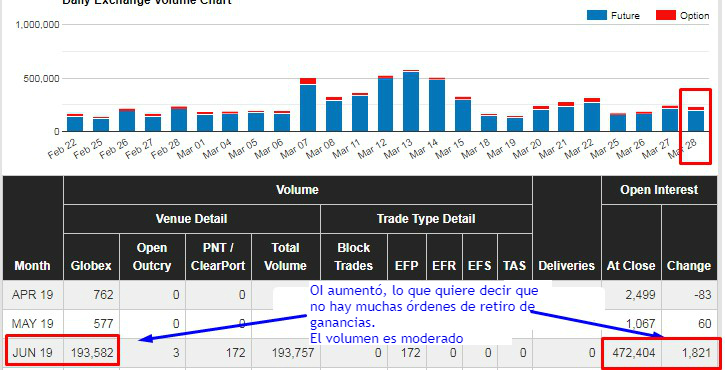Click JUN 19 Block Trades value 0
Viewport: 725px width, 370px height.
tap(378, 353)
